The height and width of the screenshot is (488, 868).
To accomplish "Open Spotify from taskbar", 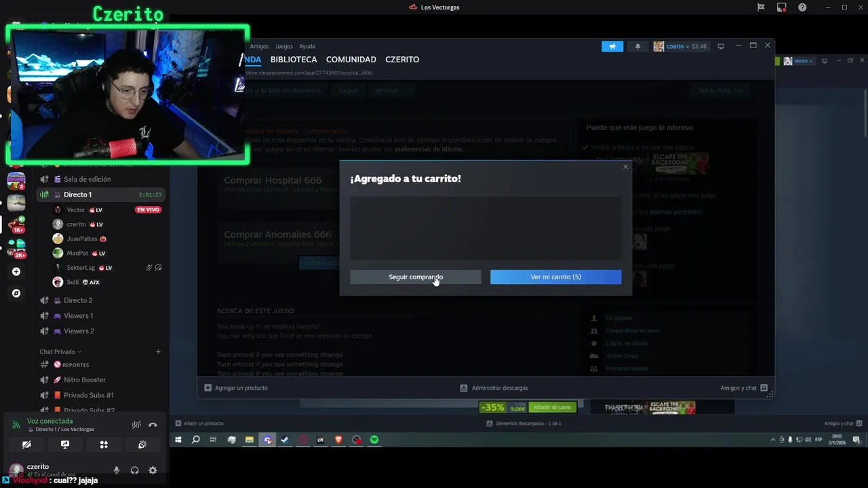I will pyautogui.click(x=374, y=440).
